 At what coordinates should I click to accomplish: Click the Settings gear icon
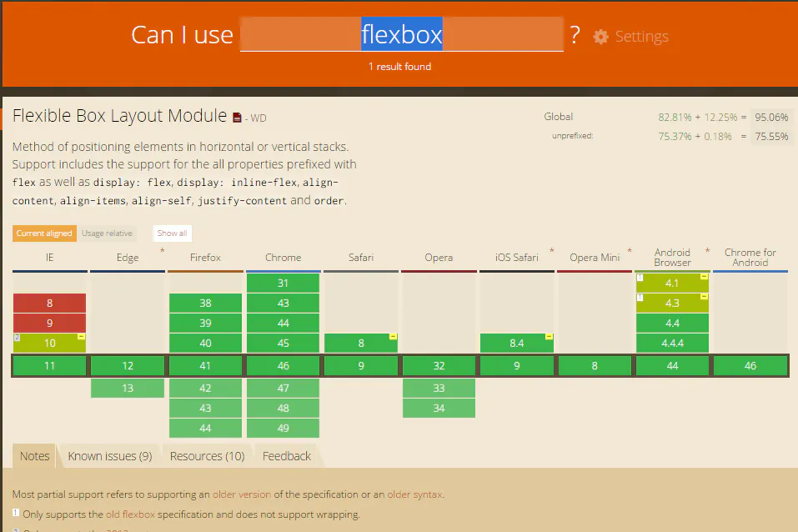click(600, 37)
